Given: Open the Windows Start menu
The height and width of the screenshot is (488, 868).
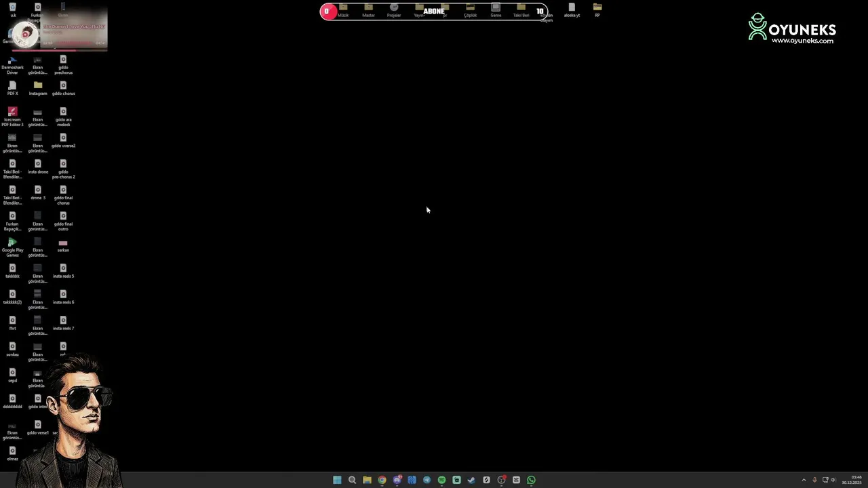Looking at the screenshot, I should click(x=337, y=480).
